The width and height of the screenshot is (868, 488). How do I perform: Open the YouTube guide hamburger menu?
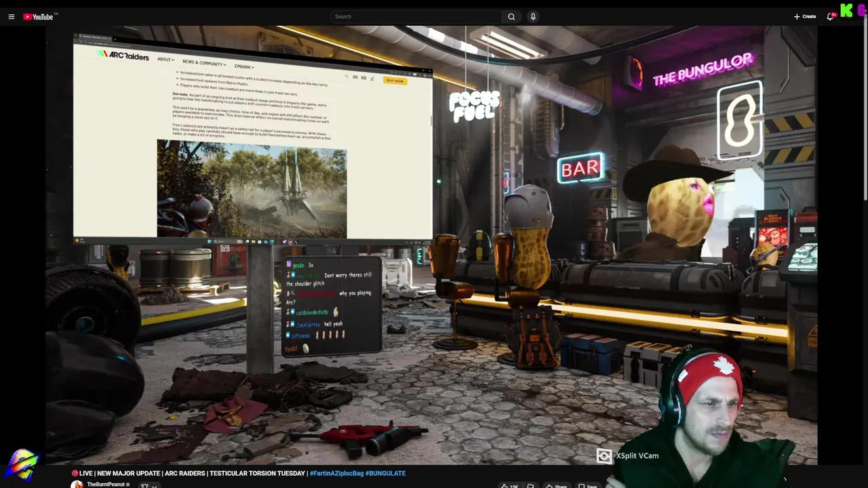tap(12, 16)
